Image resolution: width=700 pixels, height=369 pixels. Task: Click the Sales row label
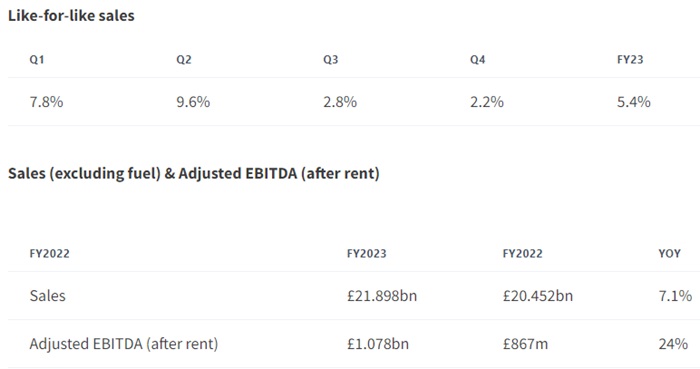(x=47, y=295)
